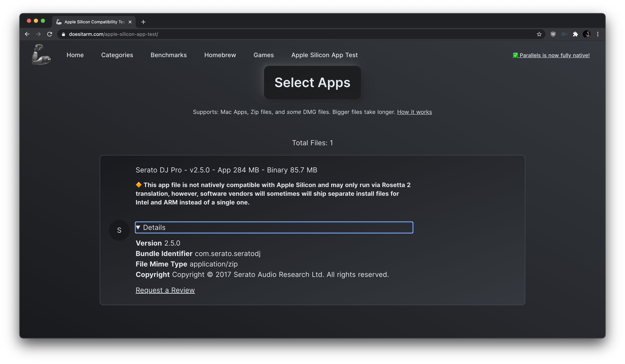Image resolution: width=625 pixels, height=364 pixels.
Task: Click 'File Mime Type application/zip' line
Action: coord(187,264)
